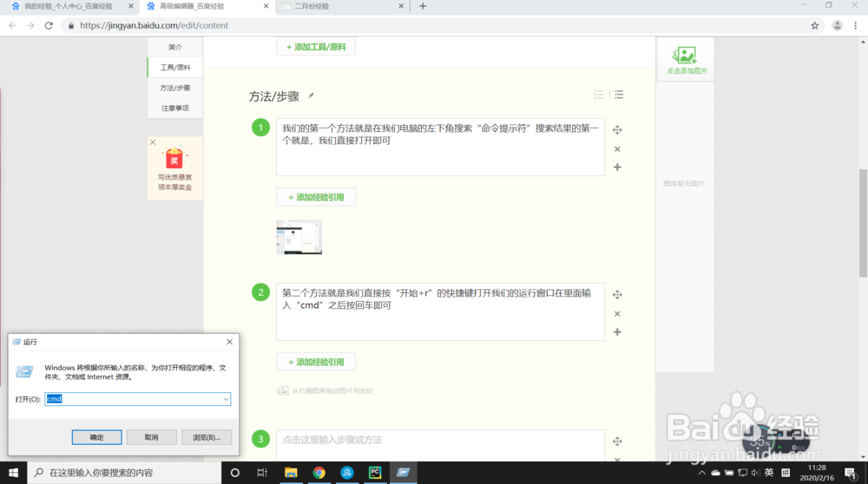Click the Windows taskbar search box
Viewport: 868px width, 484px height.
[x=124, y=473]
